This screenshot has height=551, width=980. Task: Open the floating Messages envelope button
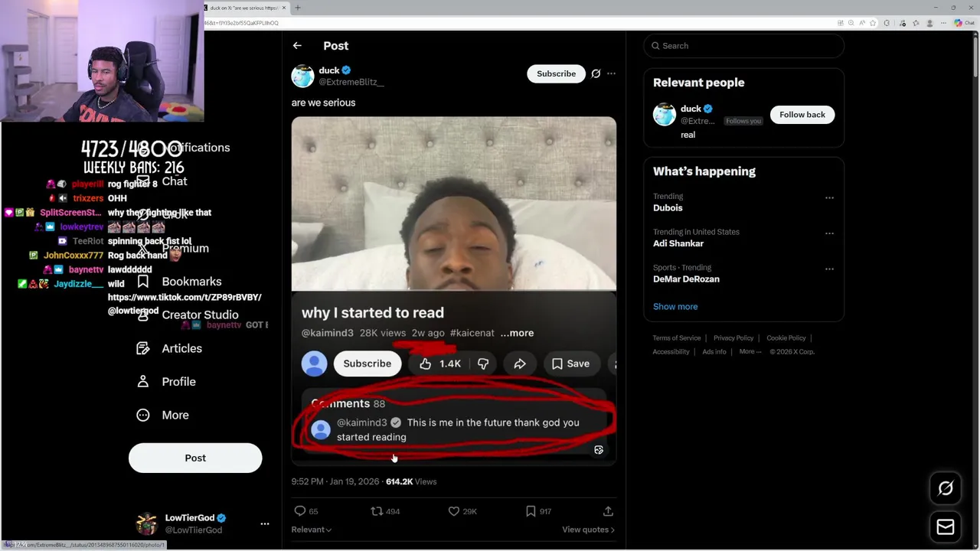pos(946,527)
